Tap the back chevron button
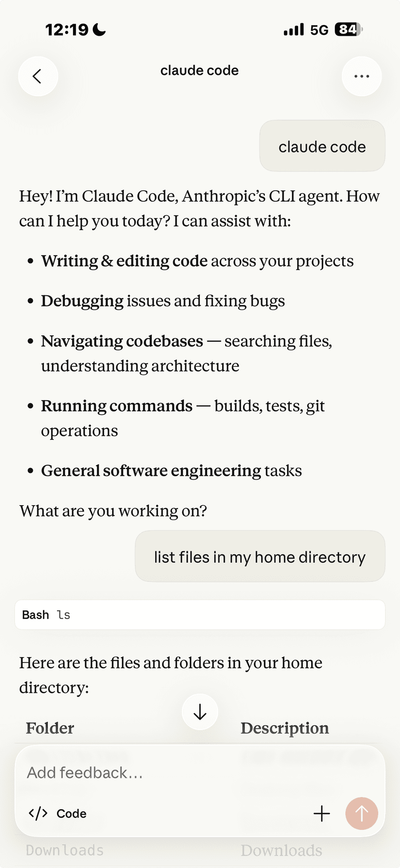Viewport: 400px width, 868px height. click(x=38, y=76)
